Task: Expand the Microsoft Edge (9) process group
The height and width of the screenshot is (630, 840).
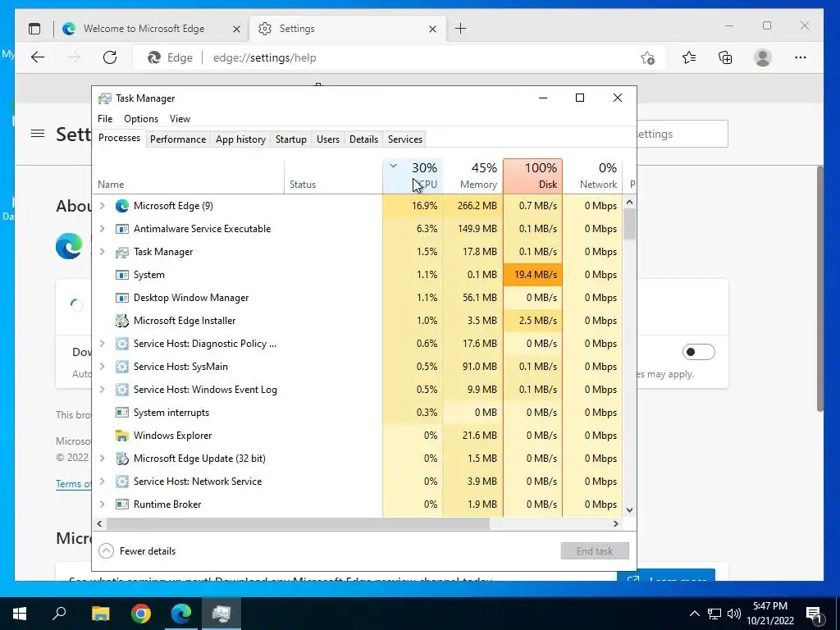Action: (x=103, y=206)
